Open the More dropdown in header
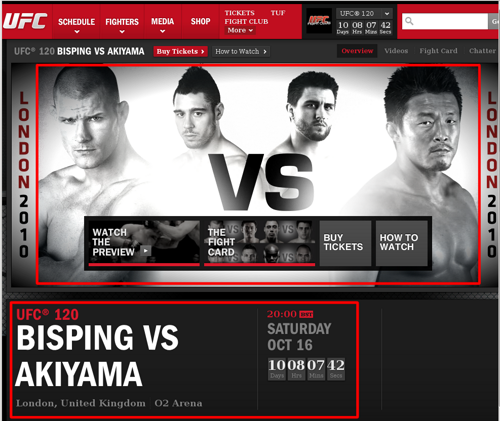The height and width of the screenshot is (421, 500). pyautogui.click(x=240, y=30)
